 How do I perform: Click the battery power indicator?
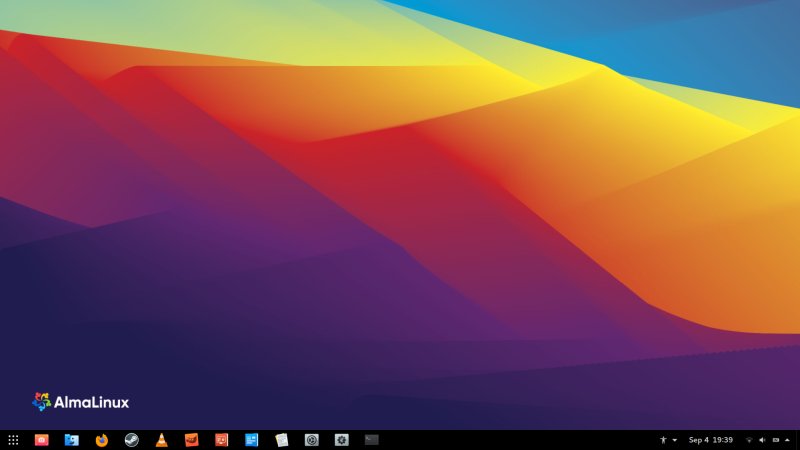pyautogui.click(x=776, y=440)
